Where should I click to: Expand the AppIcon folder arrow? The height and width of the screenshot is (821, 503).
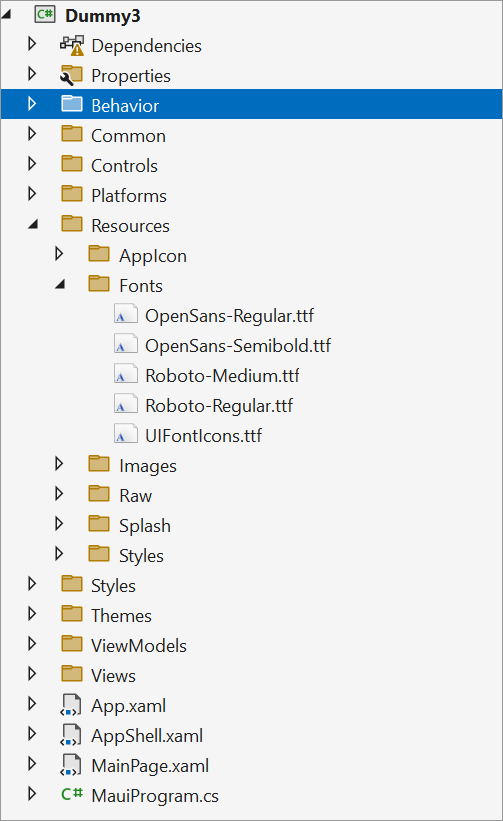click(x=59, y=254)
